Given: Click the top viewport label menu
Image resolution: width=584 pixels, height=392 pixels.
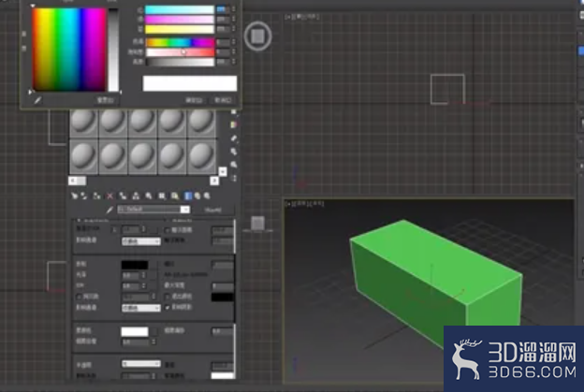Looking at the screenshot, I should [x=301, y=17].
